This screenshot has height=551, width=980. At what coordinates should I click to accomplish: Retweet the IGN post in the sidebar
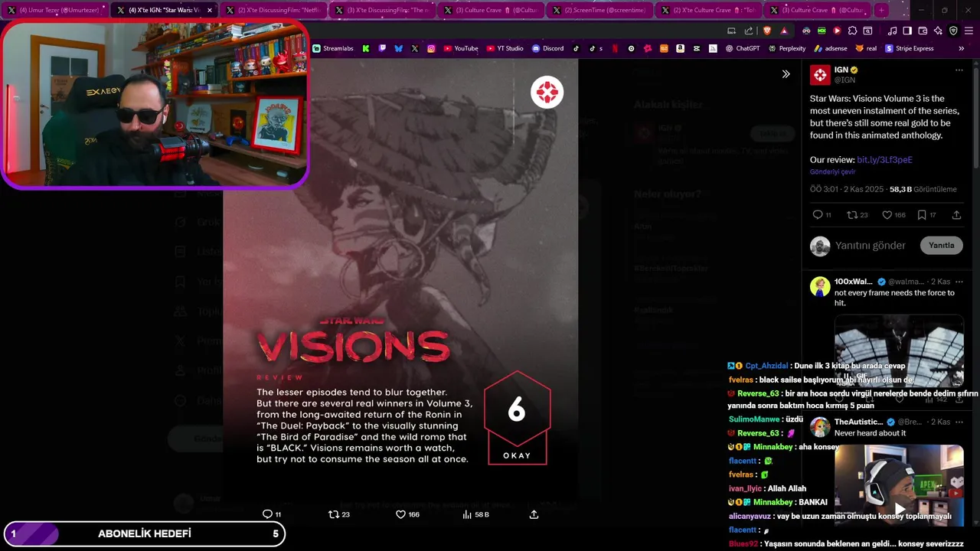coord(852,215)
